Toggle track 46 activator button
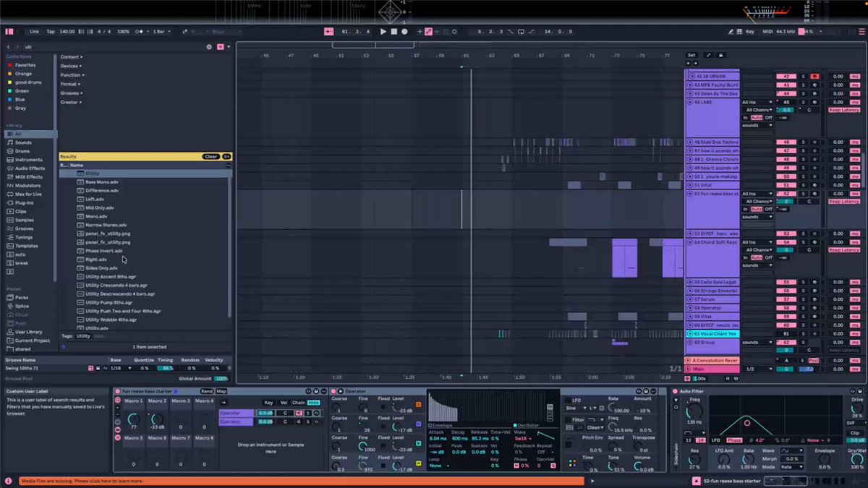Image resolution: width=868 pixels, height=488 pixels. point(786,142)
